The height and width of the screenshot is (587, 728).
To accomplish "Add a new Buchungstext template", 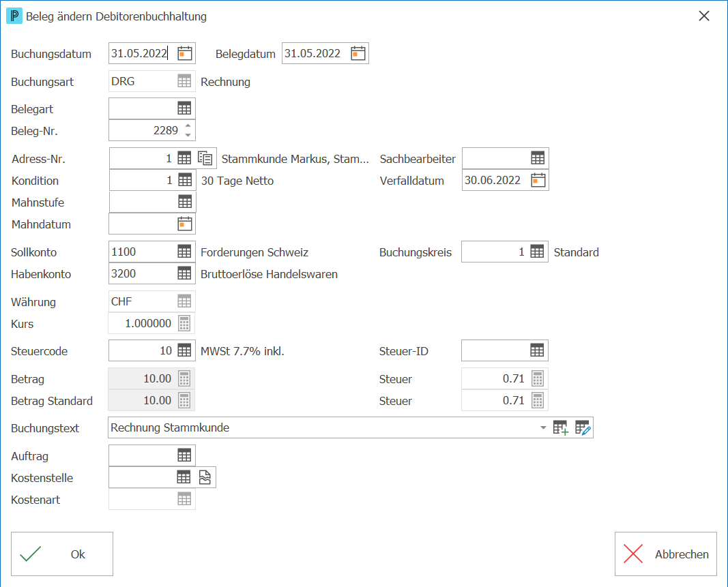I will 561,427.
